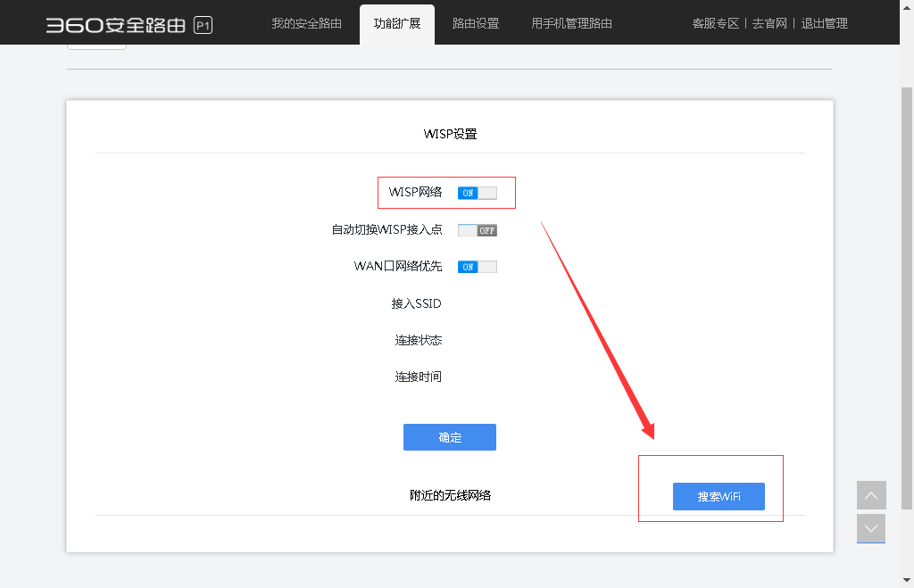Viewport: 914px width, 588px height.
Task: Click the 连接时间 label
Action: point(419,377)
